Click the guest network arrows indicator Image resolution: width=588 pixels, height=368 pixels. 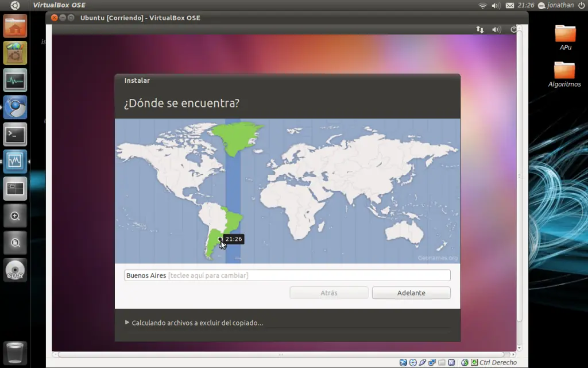click(479, 29)
